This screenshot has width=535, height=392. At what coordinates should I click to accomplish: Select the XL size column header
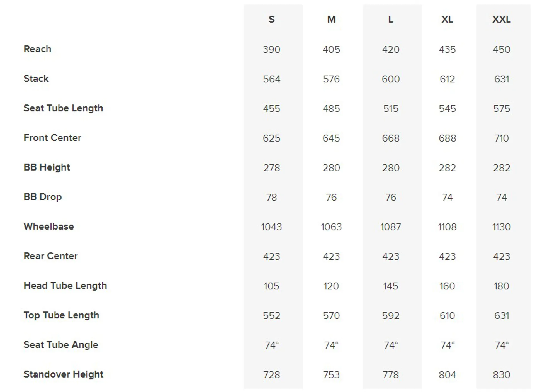[447, 20]
